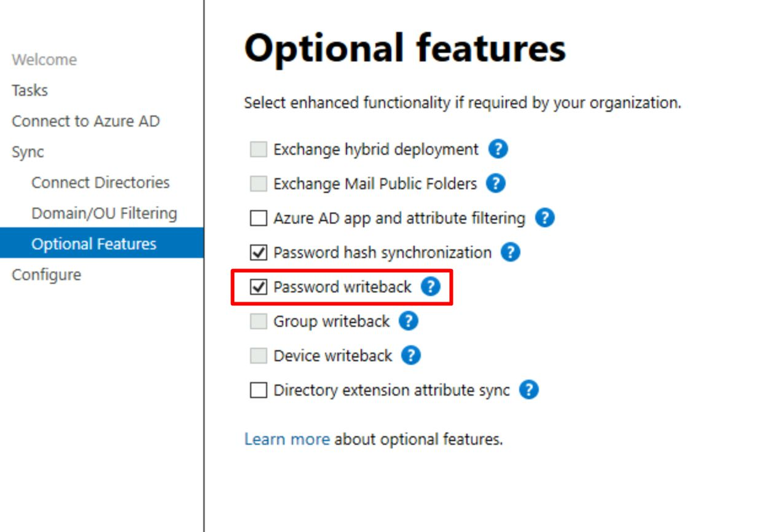Open Connect to Azure AD step
Screen dimensions: 776x532
click(85, 121)
